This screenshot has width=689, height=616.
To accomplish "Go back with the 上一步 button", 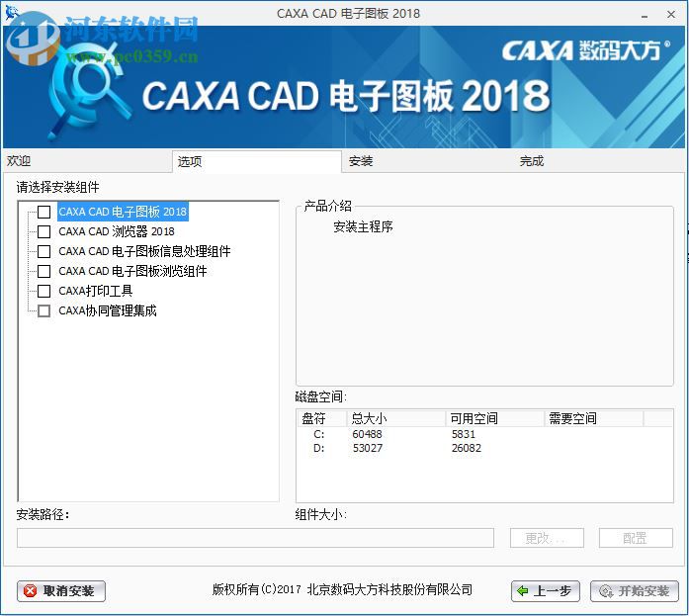I will (546, 591).
